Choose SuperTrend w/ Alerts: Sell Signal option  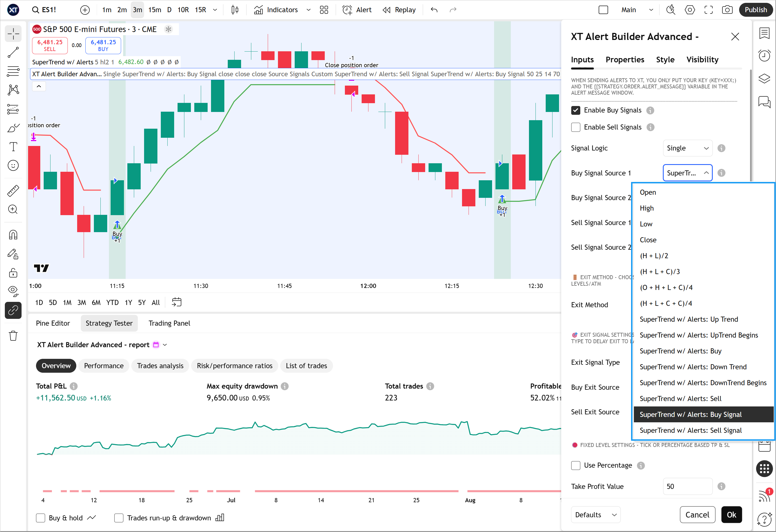pos(691,430)
